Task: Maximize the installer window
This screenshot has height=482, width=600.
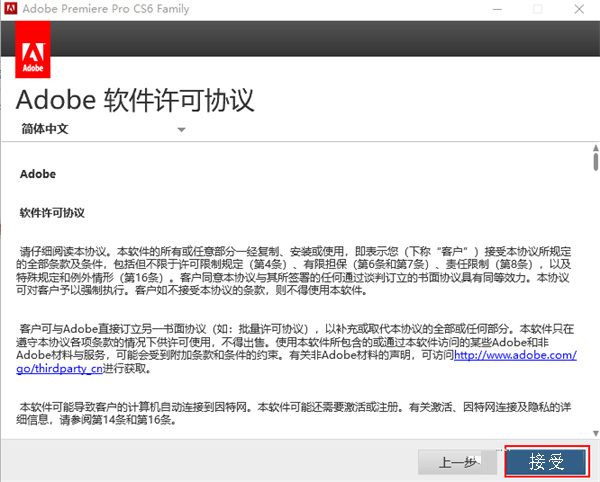Action: click(536, 9)
